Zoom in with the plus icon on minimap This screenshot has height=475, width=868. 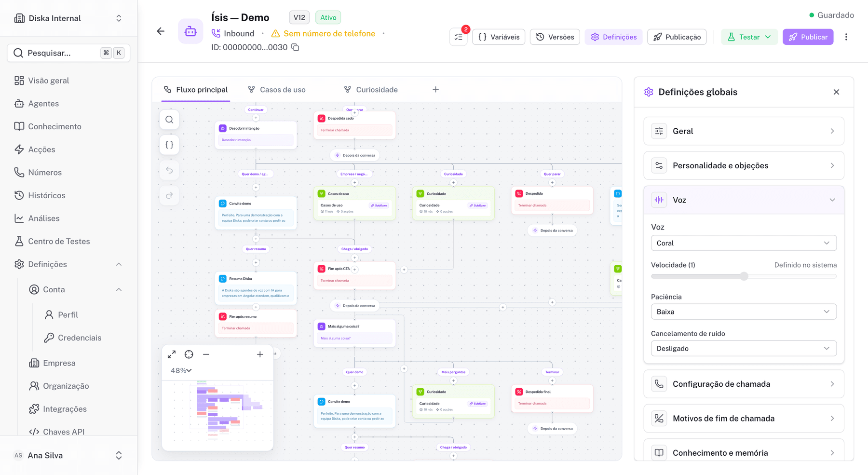260,354
